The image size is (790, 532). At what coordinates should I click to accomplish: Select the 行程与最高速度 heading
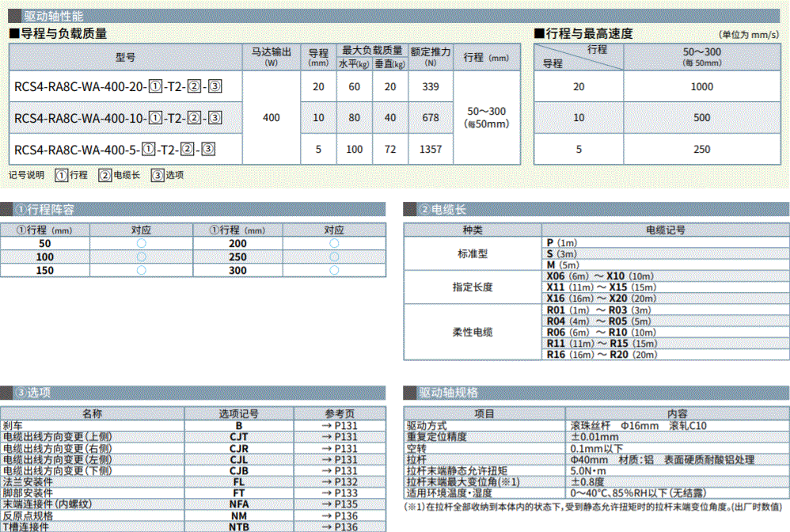pyautogui.click(x=583, y=34)
